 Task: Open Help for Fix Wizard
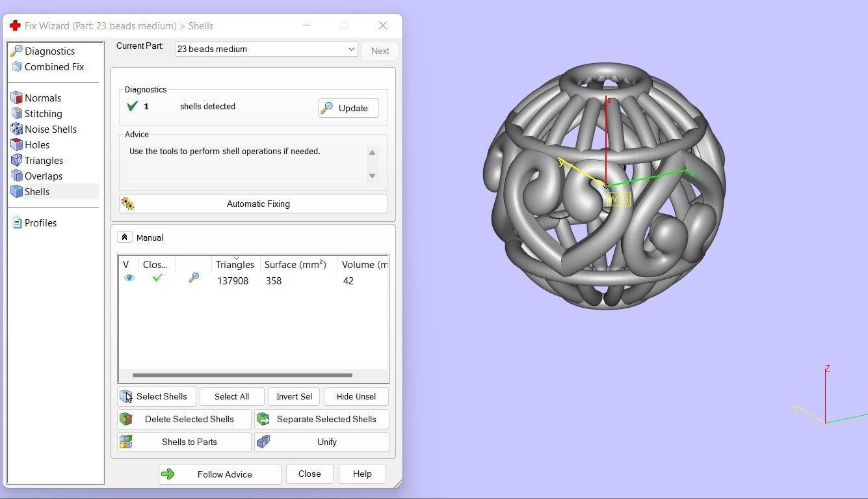pos(362,474)
